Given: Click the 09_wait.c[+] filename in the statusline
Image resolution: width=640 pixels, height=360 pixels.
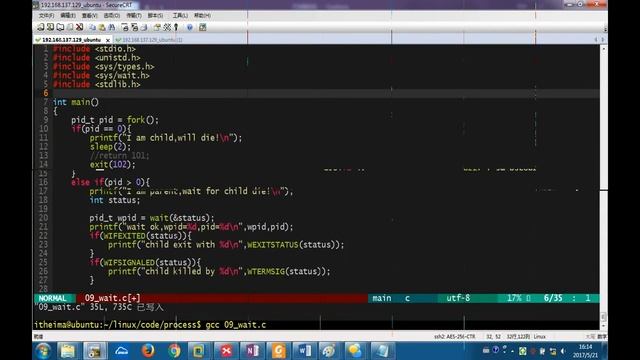Looking at the screenshot, I should click(113, 298).
